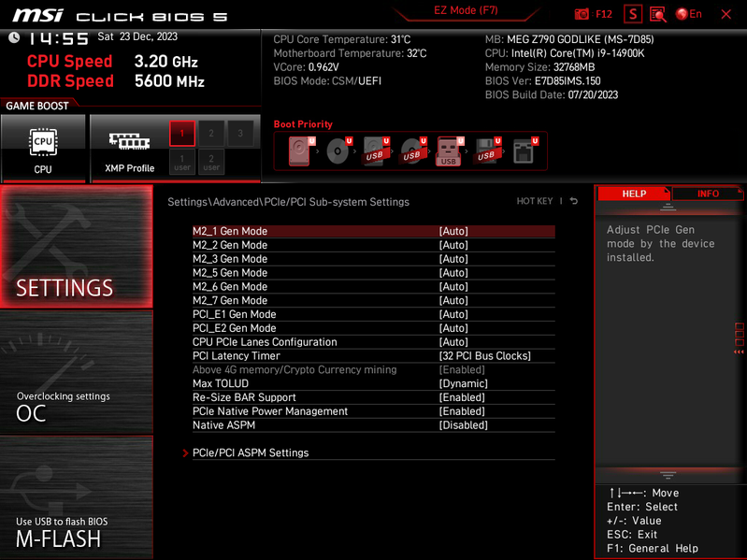Change Max TOLUD [Dynamic] value
The image size is (747, 560).
click(463, 383)
